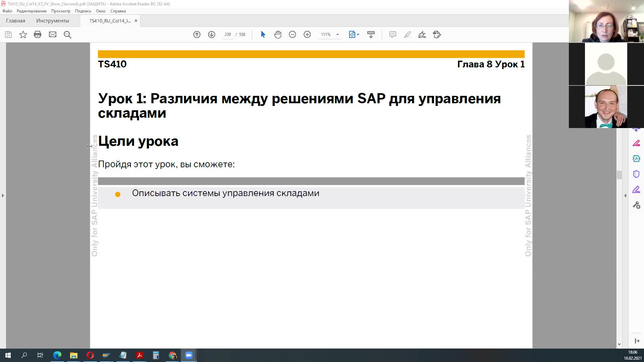Image resolution: width=644 pixels, height=362 pixels.
Task: Click the presenter's video thumbnail
Action: click(606, 21)
